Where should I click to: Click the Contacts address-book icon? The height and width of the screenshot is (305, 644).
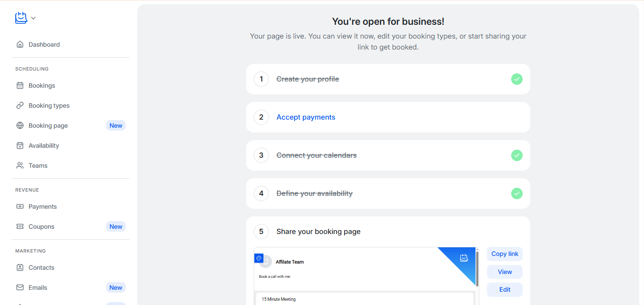click(20, 267)
